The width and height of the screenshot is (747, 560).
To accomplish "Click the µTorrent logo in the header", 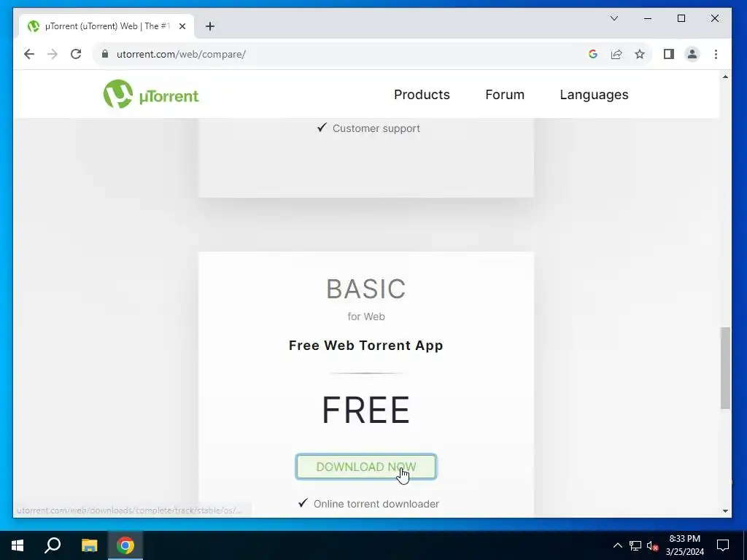I will click(x=151, y=94).
